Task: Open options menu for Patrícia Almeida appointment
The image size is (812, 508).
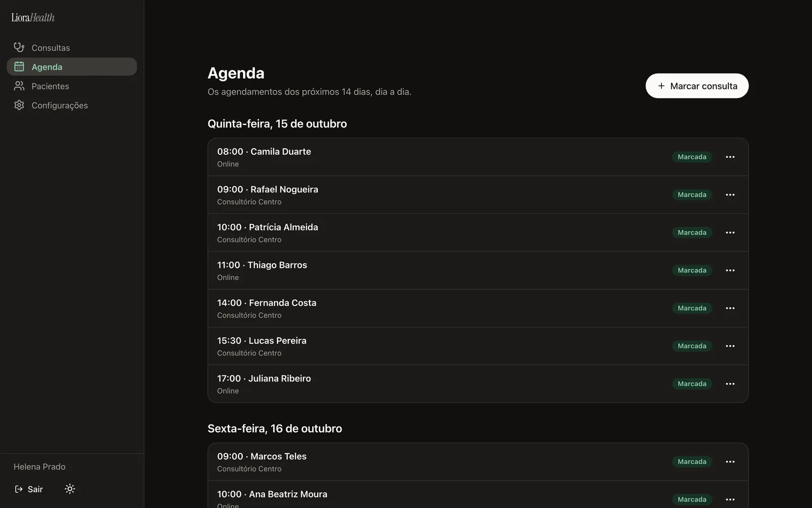Action: click(x=730, y=233)
